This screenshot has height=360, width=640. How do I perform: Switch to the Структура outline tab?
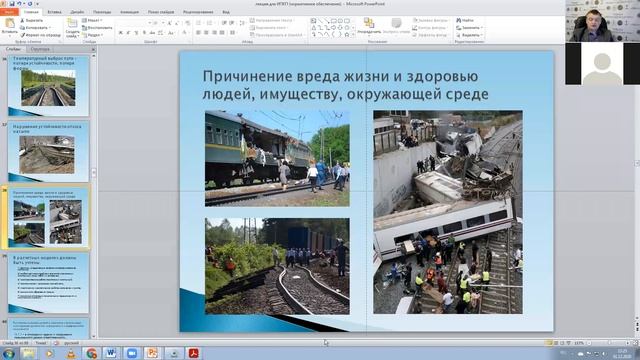pos(40,49)
